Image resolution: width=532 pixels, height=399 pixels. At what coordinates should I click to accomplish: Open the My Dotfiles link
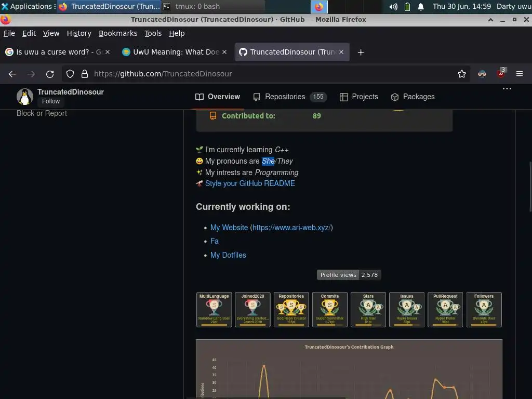click(x=228, y=255)
